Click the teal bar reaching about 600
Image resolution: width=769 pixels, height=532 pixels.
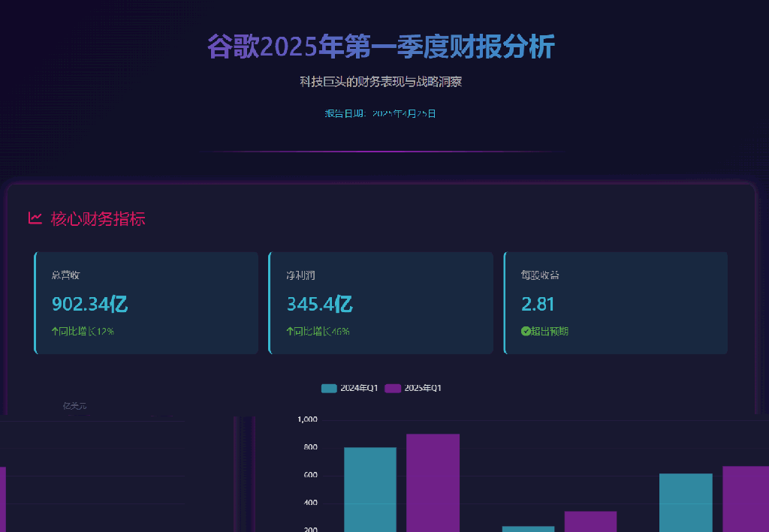[686, 503]
